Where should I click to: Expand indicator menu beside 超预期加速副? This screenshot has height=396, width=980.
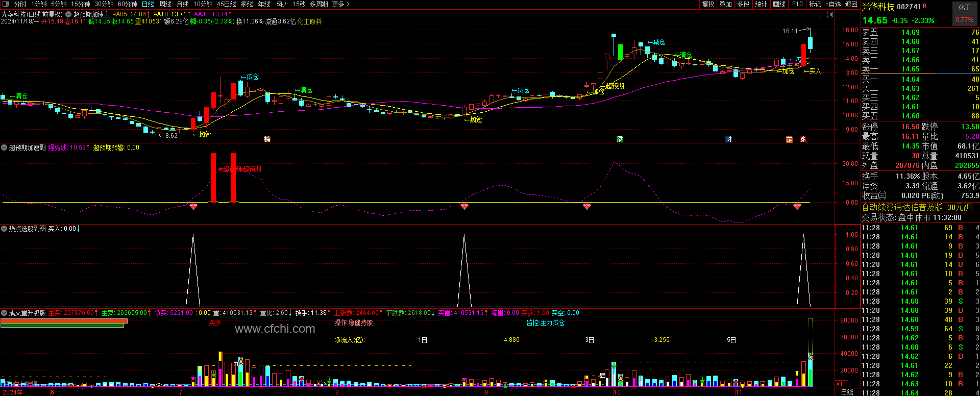[5, 147]
